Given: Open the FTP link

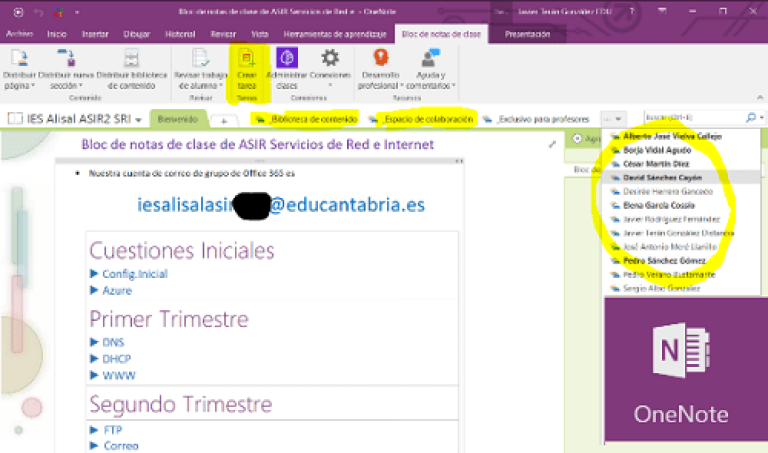Looking at the screenshot, I should (x=113, y=430).
